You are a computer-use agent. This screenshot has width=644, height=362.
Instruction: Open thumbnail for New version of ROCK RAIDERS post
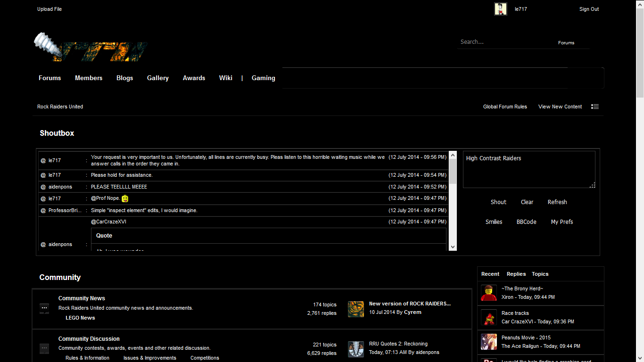click(356, 309)
